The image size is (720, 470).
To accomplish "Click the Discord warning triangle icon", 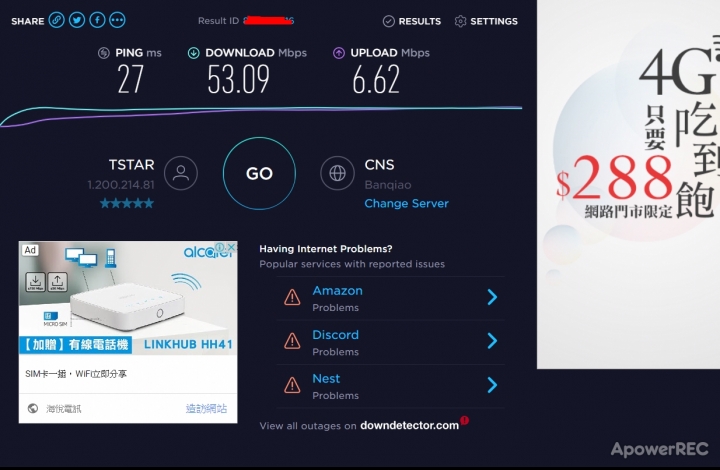I will point(292,341).
